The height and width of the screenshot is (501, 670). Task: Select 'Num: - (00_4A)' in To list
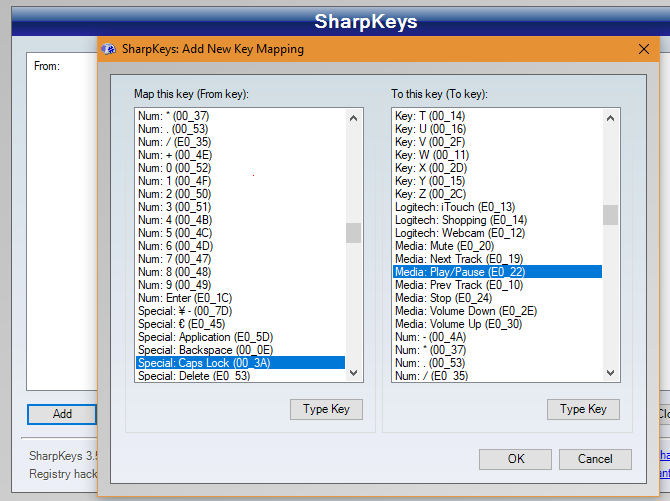coord(497,337)
